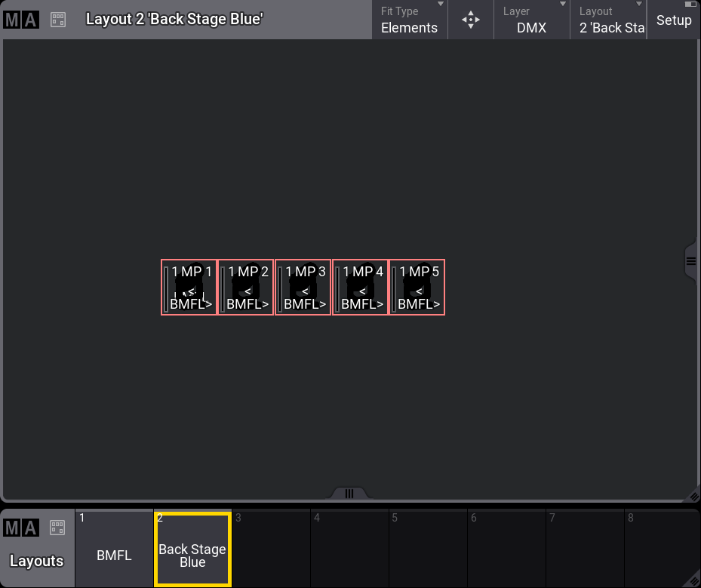This screenshot has height=588, width=701.
Task: Click the Layout 2 'Back Stage Blue' title
Action: pyautogui.click(x=174, y=19)
